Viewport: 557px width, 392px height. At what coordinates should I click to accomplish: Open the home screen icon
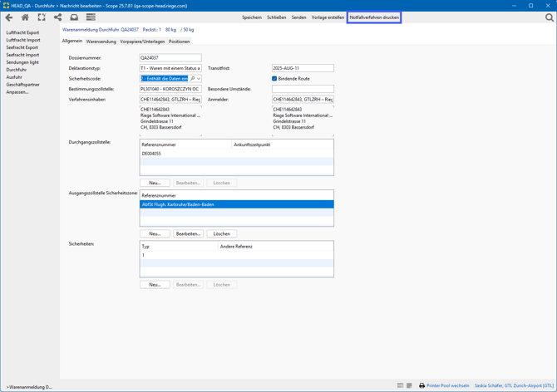click(25, 17)
